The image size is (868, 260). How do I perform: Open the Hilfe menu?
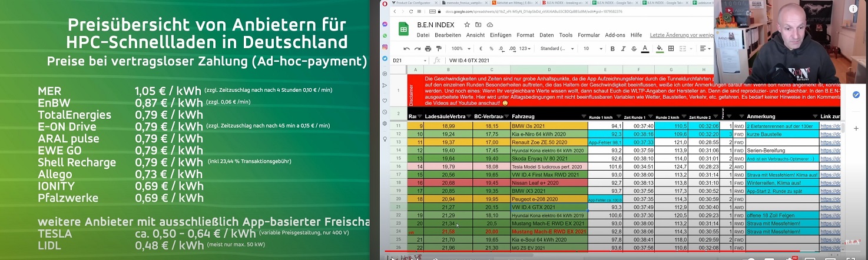coord(636,35)
